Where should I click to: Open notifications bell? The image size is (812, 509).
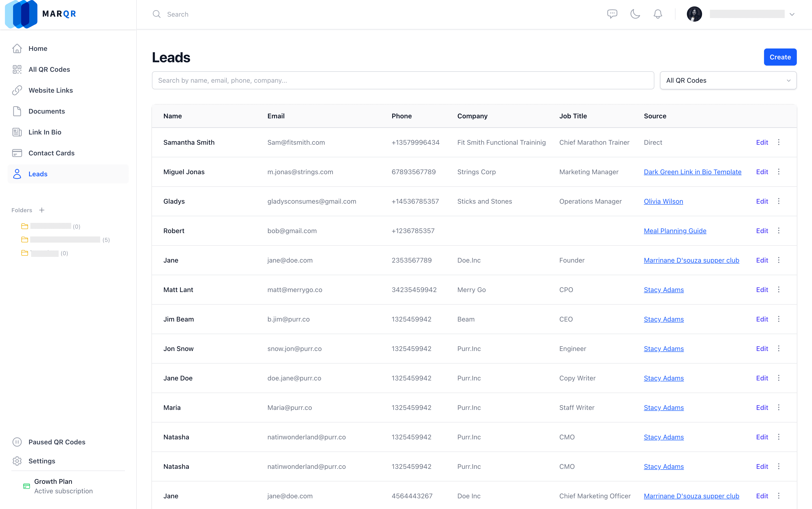click(x=658, y=14)
